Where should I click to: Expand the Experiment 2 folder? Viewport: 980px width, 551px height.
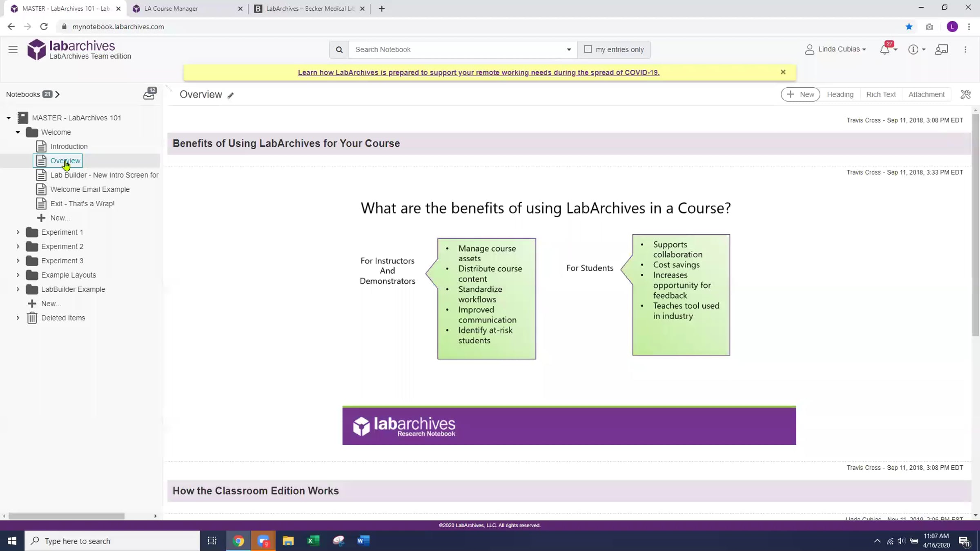[18, 247]
